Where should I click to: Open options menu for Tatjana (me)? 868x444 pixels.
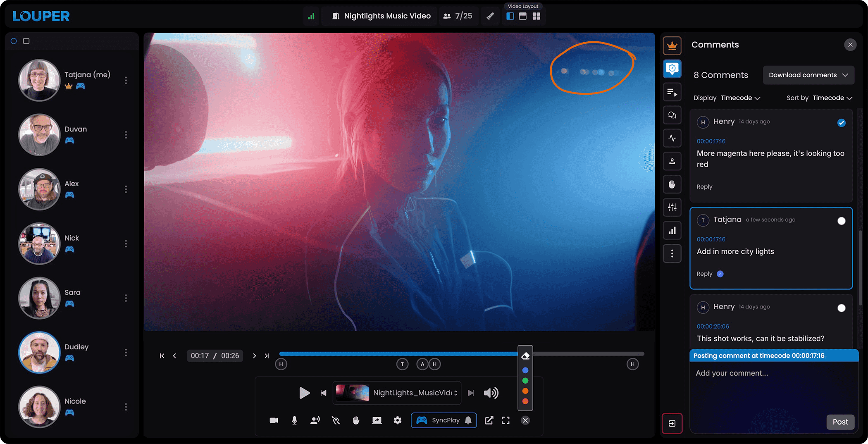126,81
